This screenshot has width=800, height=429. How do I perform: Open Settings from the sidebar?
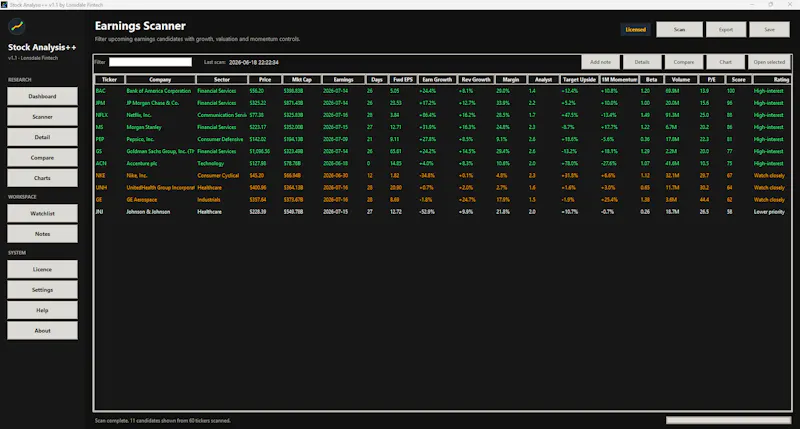(x=42, y=290)
